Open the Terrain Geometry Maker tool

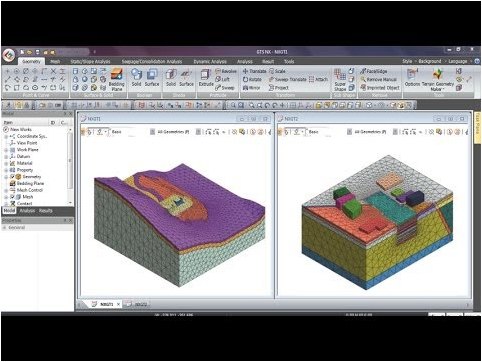click(438, 79)
